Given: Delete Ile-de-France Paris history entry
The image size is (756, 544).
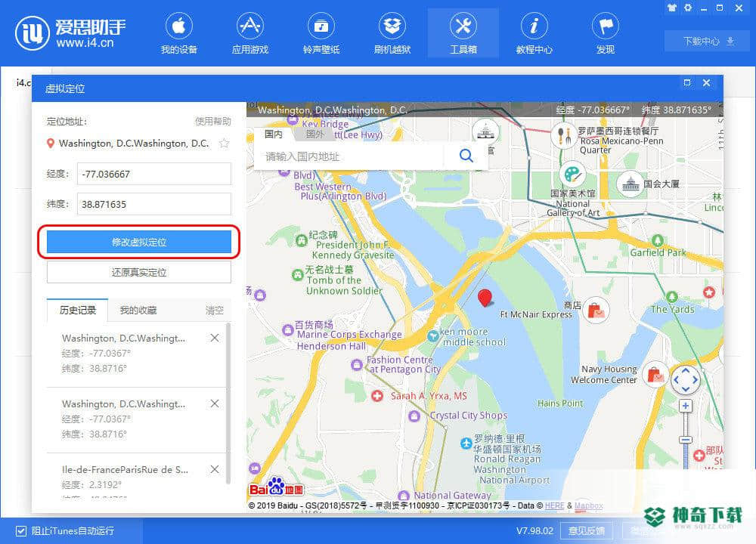Looking at the screenshot, I should [x=215, y=469].
